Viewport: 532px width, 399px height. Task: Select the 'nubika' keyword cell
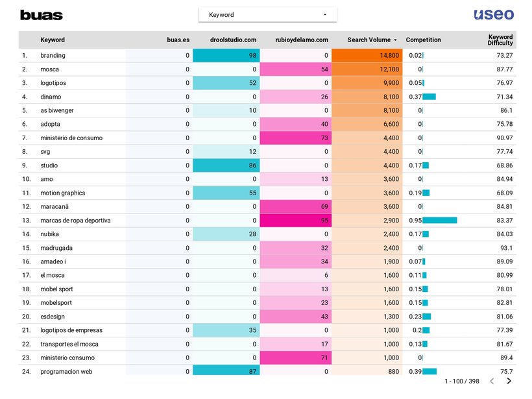point(49,234)
